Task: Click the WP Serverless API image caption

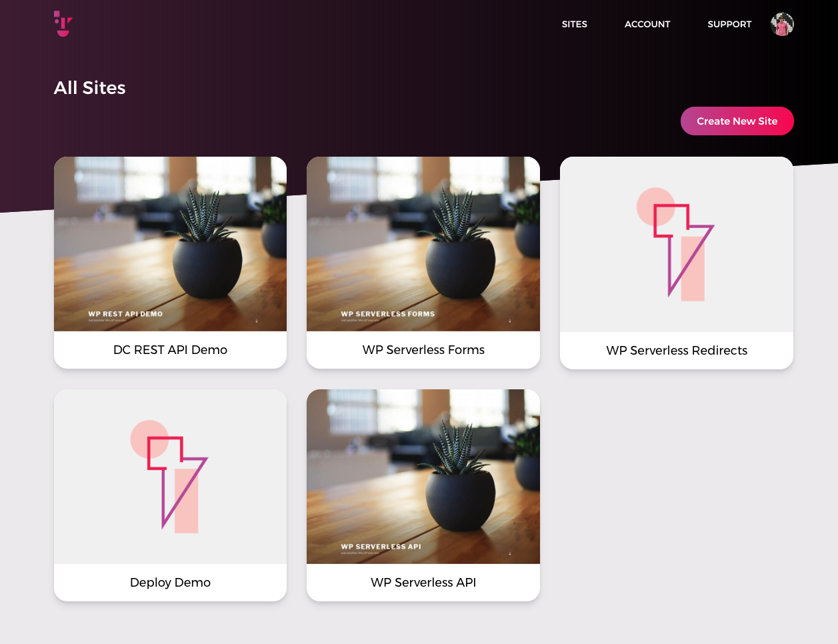Action: click(x=381, y=547)
